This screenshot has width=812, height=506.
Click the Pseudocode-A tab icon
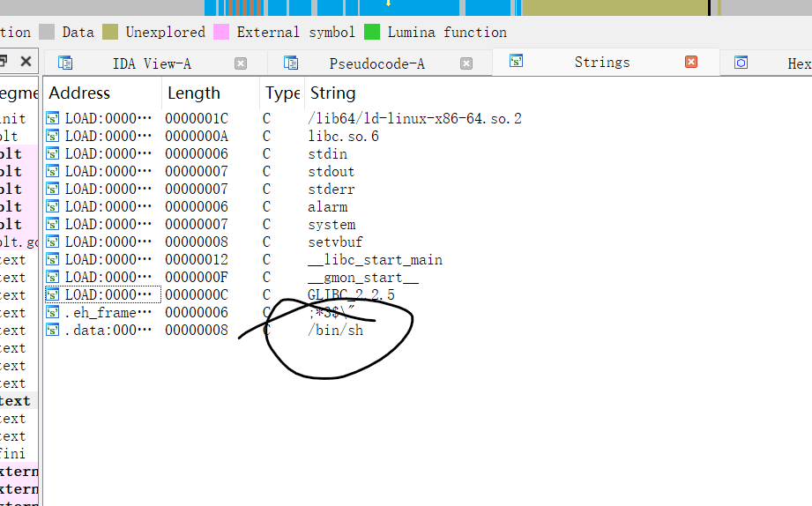pos(290,63)
